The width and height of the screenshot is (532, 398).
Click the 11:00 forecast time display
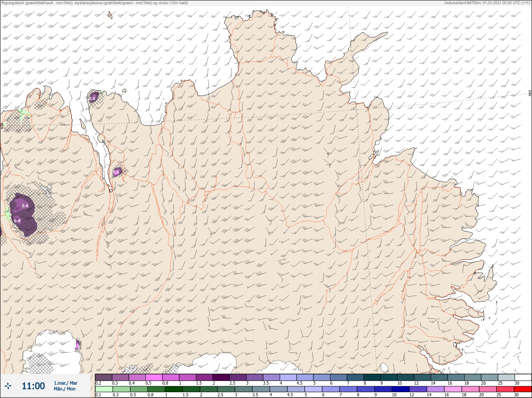pyautogui.click(x=33, y=386)
